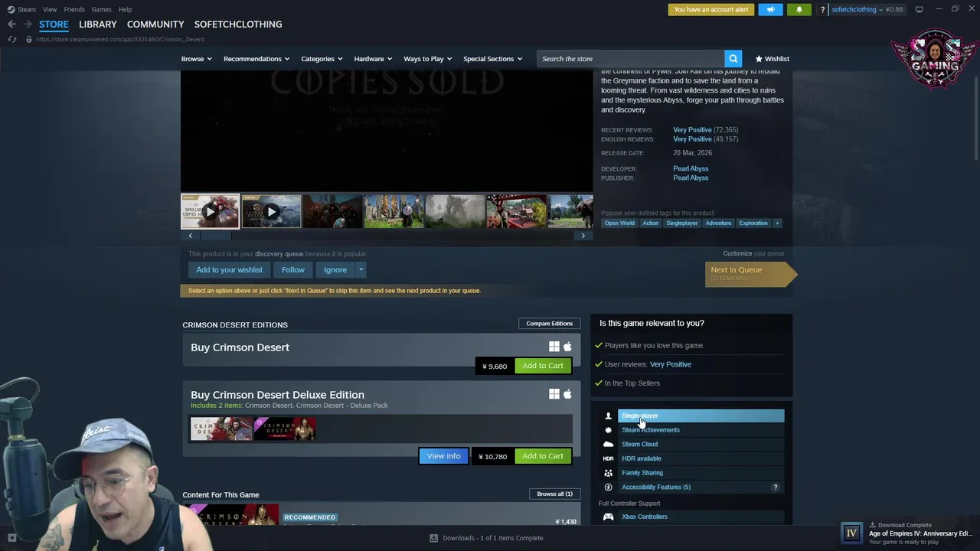This screenshot has width=980, height=551.
Task: Click the plus icon to add tags
Action: tap(777, 223)
